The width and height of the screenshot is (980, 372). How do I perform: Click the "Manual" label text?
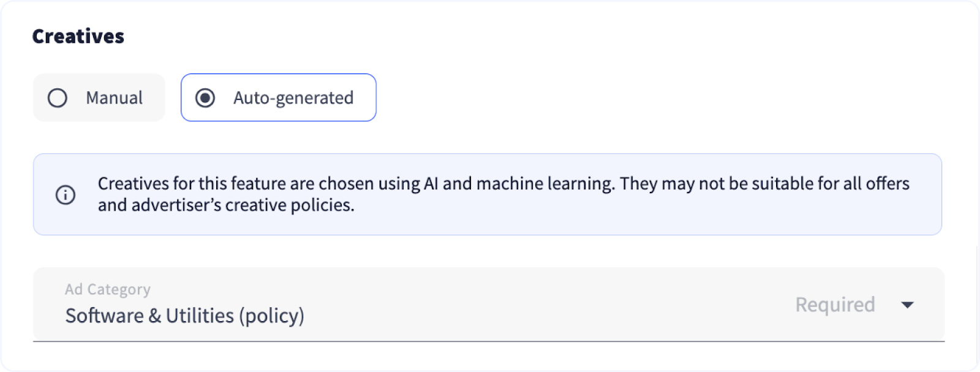[x=114, y=98]
